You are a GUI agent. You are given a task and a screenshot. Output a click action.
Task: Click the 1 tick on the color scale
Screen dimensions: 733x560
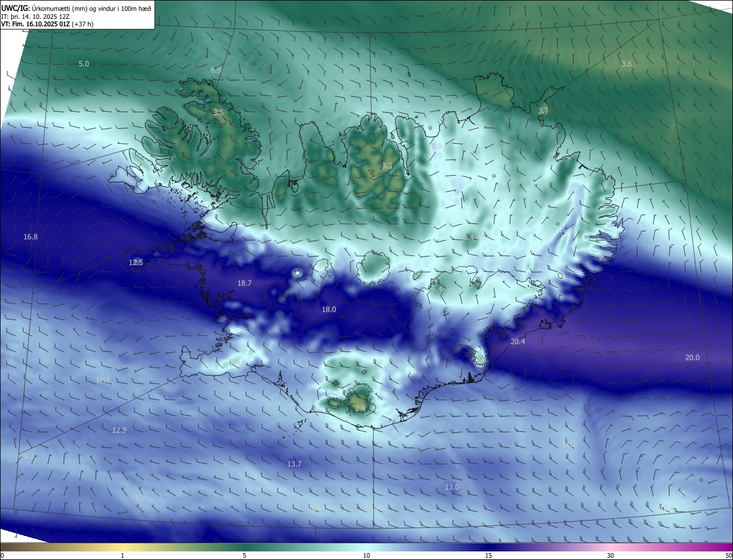[123, 555]
